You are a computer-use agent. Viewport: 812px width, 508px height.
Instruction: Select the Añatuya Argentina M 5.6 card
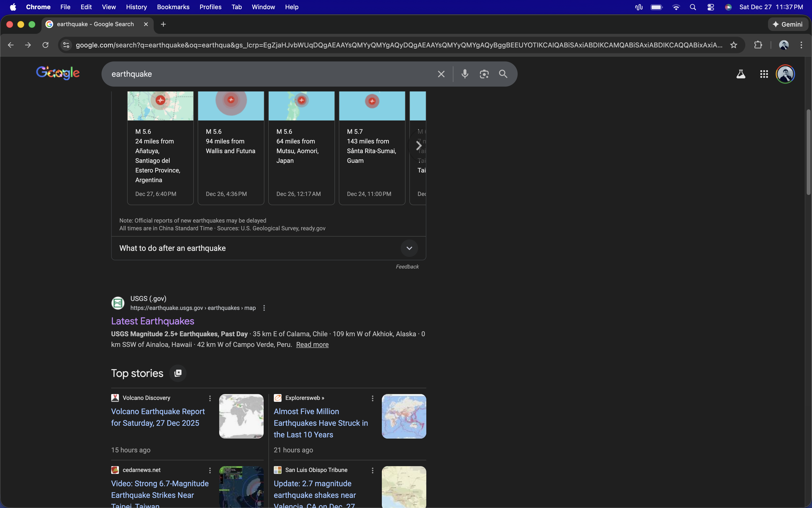pyautogui.click(x=160, y=148)
